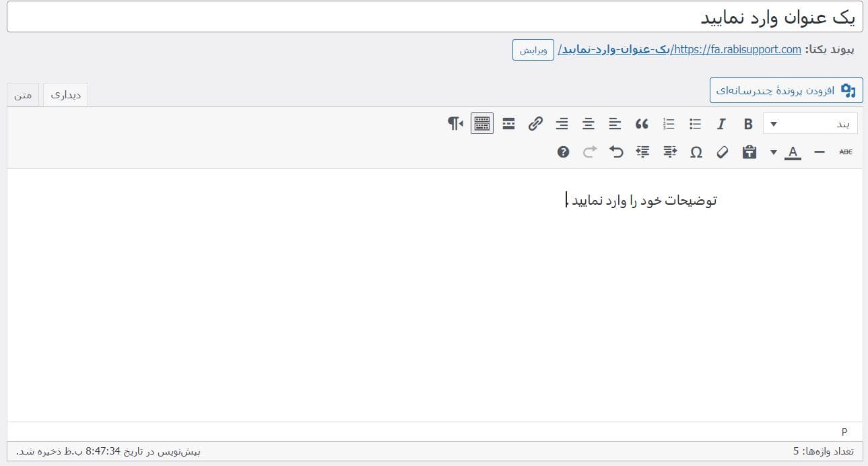The width and height of the screenshot is (868, 466).
Task: Apply blockquote formatting
Action: (x=642, y=124)
